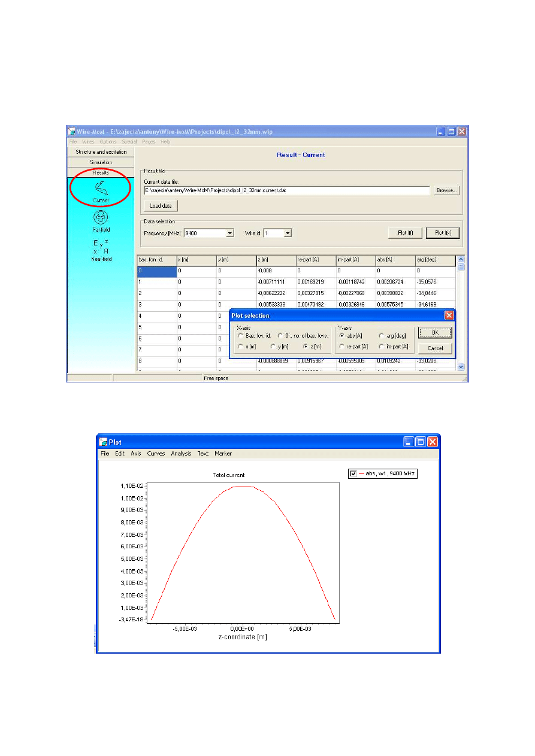Maximize the Plot window
This screenshot has height=756, width=535.
point(421,442)
